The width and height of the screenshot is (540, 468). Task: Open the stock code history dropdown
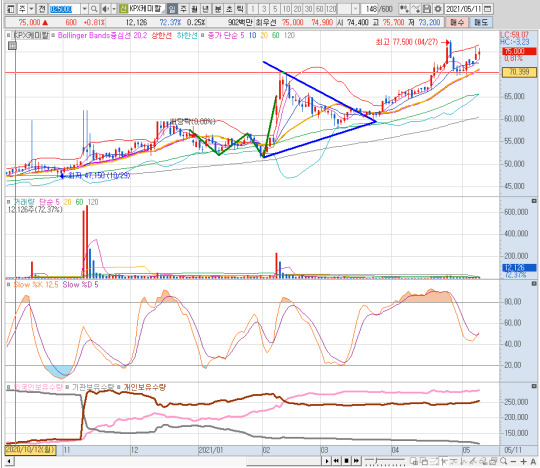(x=85, y=9)
